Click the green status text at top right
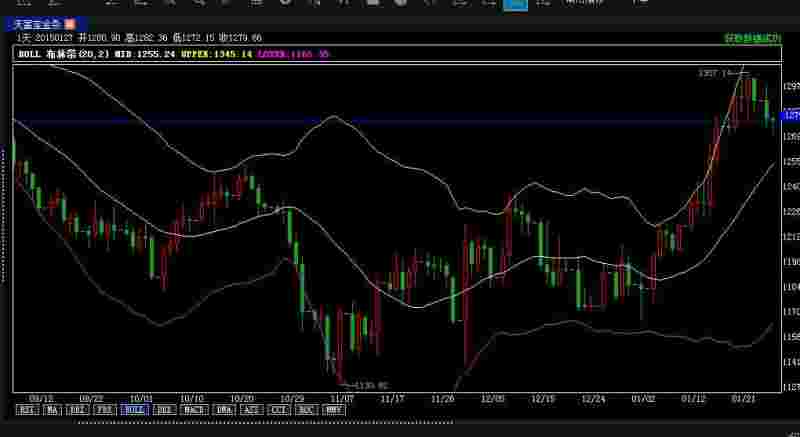Image resolution: width=800 pixels, height=437 pixels. 751,38
